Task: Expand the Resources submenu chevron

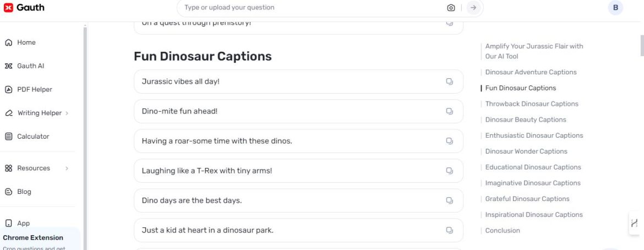Action: coord(67,169)
